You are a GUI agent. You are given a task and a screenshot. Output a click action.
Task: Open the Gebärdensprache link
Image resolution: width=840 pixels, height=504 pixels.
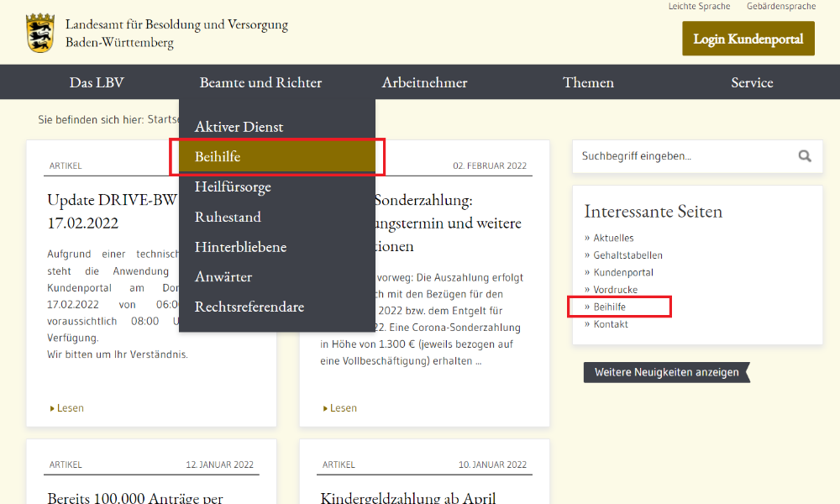pos(780,7)
